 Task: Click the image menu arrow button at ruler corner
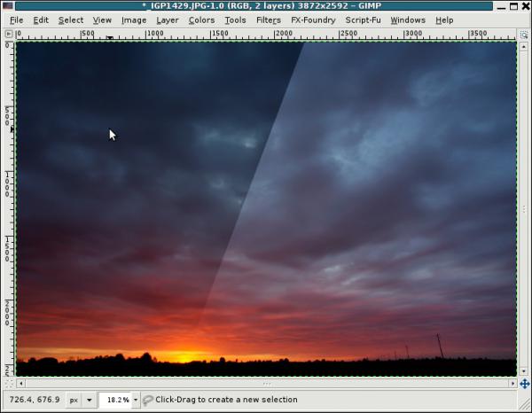9,34
